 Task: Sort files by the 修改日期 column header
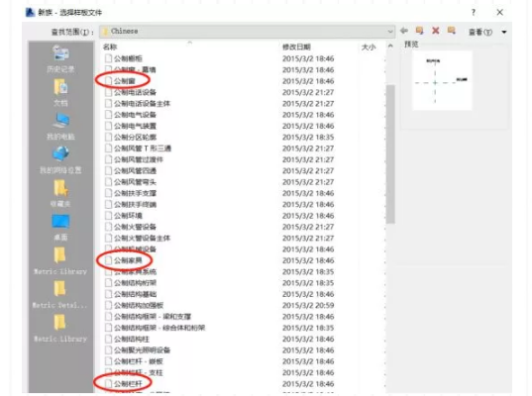click(x=296, y=48)
